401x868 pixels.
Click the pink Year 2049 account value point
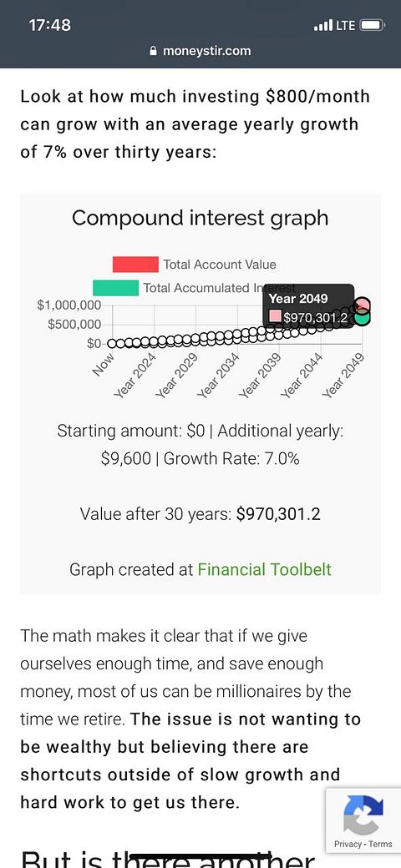click(363, 305)
